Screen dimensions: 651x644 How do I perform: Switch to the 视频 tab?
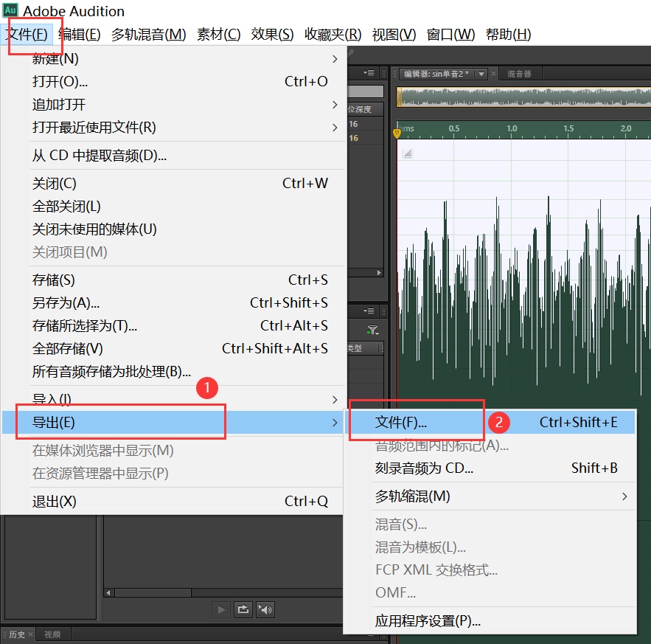(x=52, y=634)
